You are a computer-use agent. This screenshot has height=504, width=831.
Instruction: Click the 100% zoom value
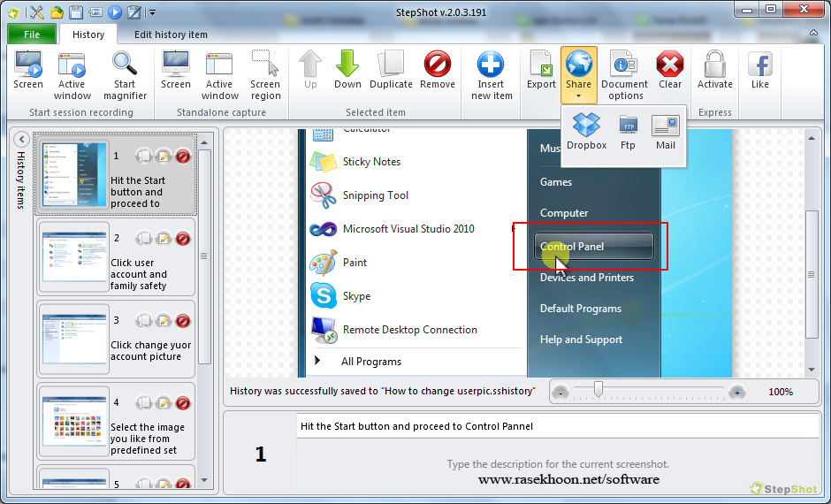(781, 393)
